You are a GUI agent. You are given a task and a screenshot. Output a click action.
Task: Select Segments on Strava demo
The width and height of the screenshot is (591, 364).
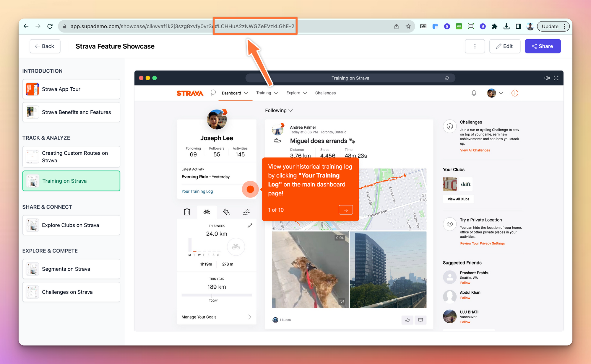point(71,269)
